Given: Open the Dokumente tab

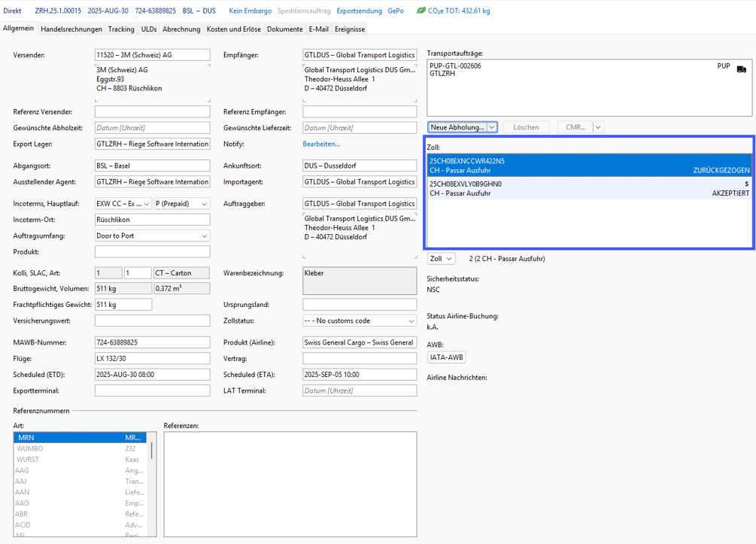Looking at the screenshot, I should 285,29.
